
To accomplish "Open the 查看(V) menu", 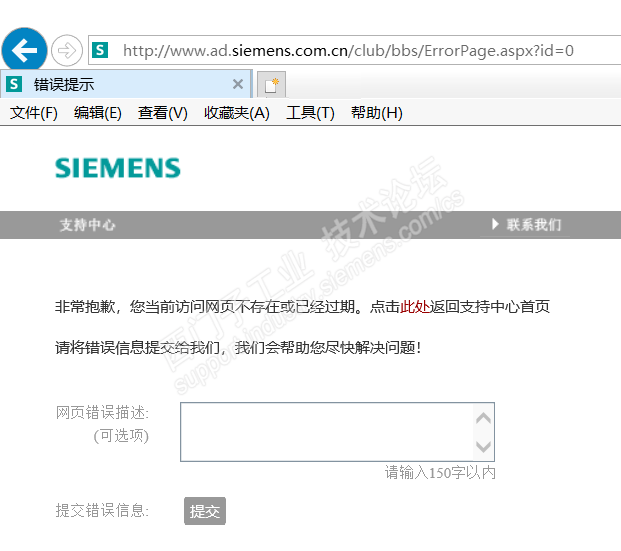I will click(163, 113).
